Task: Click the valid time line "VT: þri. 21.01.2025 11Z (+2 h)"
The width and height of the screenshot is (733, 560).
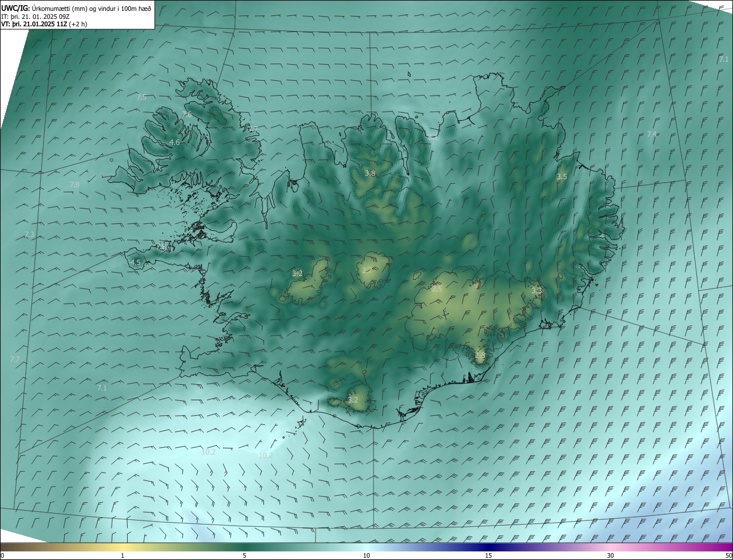Action: [44, 25]
